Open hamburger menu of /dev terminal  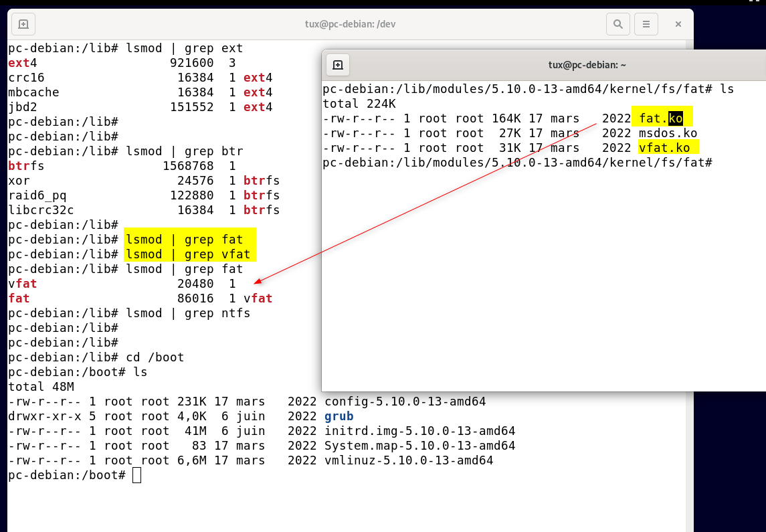click(x=646, y=24)
